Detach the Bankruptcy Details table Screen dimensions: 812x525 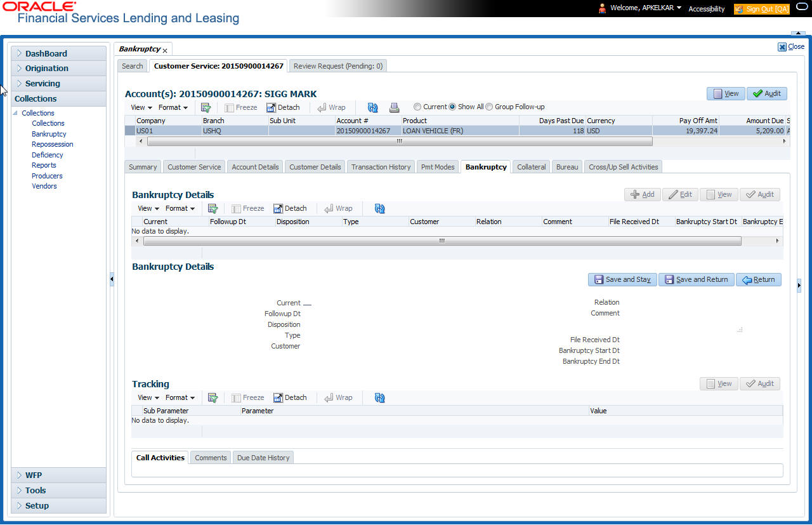290,208
